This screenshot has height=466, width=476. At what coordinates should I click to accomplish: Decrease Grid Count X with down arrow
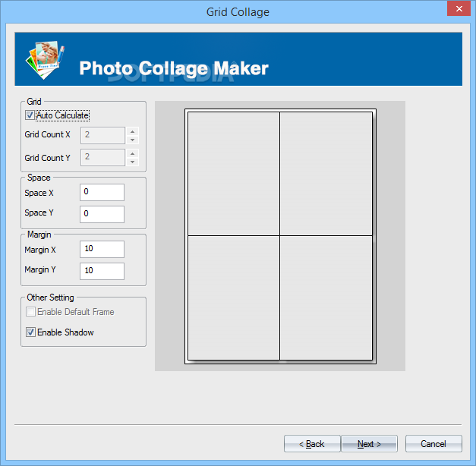click(x=133, y=140)
